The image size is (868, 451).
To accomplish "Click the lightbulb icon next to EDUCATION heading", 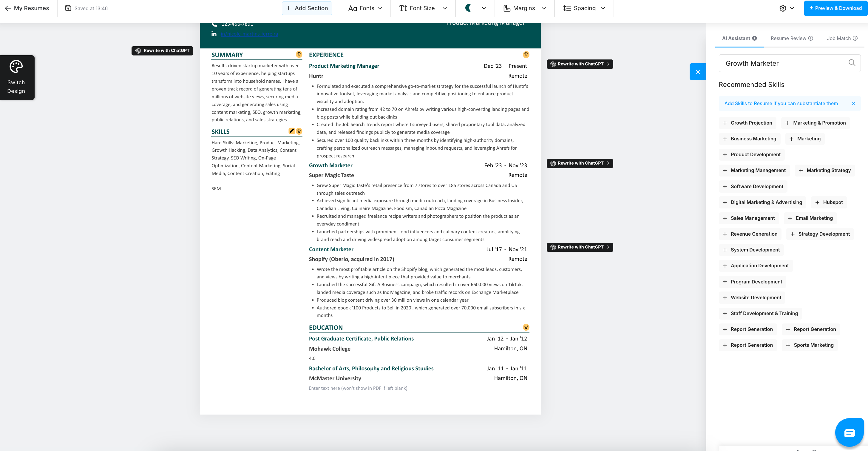I will pyautogui.click(x=526, y=327).
